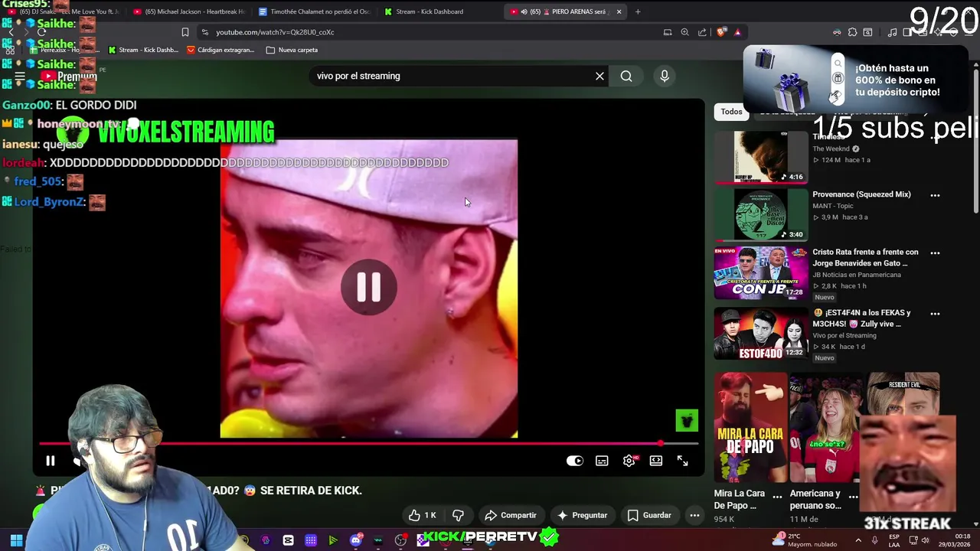Image resolution: width=980 pixels, height=551 pixels.
Task: Click the ESP LAA language indicator
Action: [894, 540]
